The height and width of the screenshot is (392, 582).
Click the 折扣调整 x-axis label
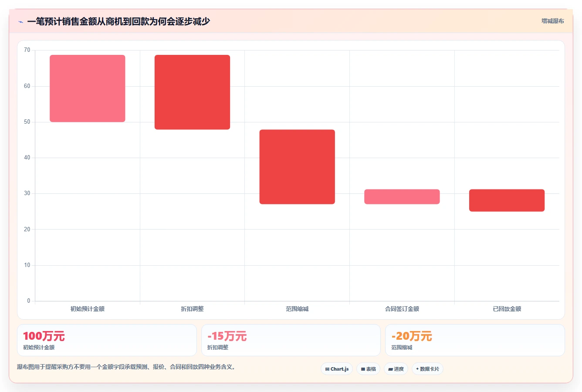[192, 309]
